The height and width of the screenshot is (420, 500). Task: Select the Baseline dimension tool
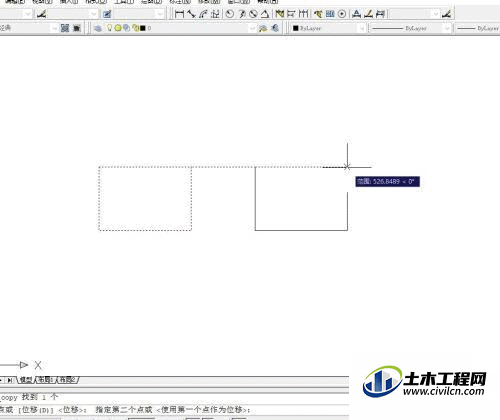click(291, 14)
